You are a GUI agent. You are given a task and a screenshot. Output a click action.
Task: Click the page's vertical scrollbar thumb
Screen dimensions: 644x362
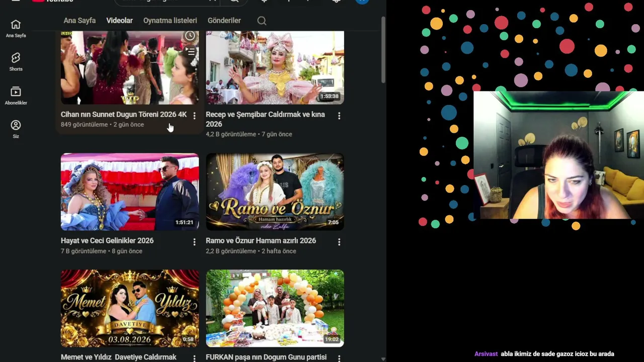(x=383, y=50)
